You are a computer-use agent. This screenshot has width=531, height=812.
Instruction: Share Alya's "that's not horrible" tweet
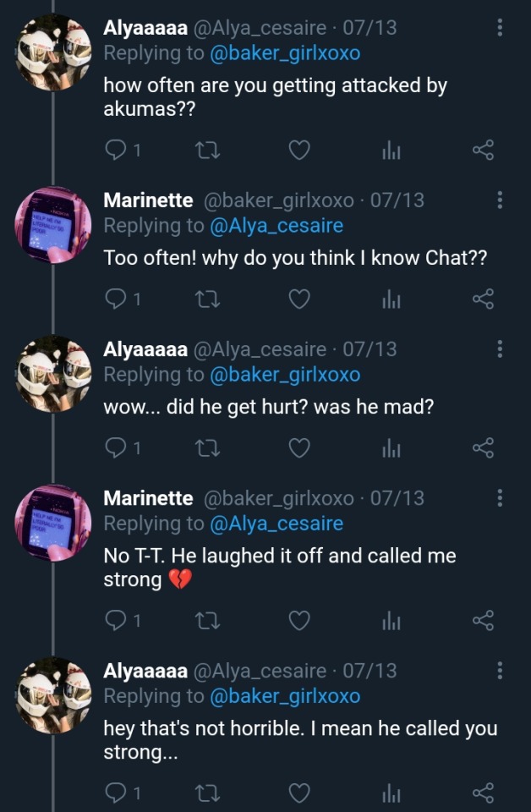click(x=482, y=793)
